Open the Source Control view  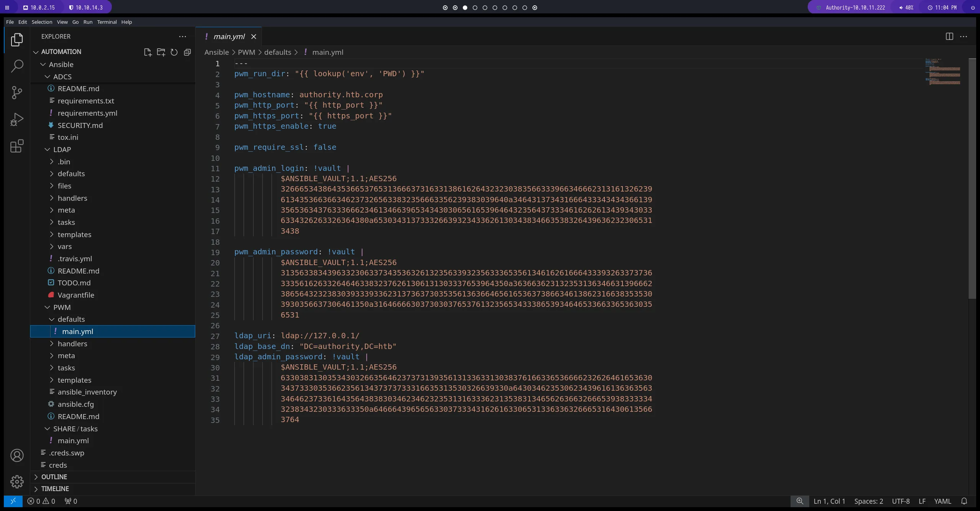17,92
